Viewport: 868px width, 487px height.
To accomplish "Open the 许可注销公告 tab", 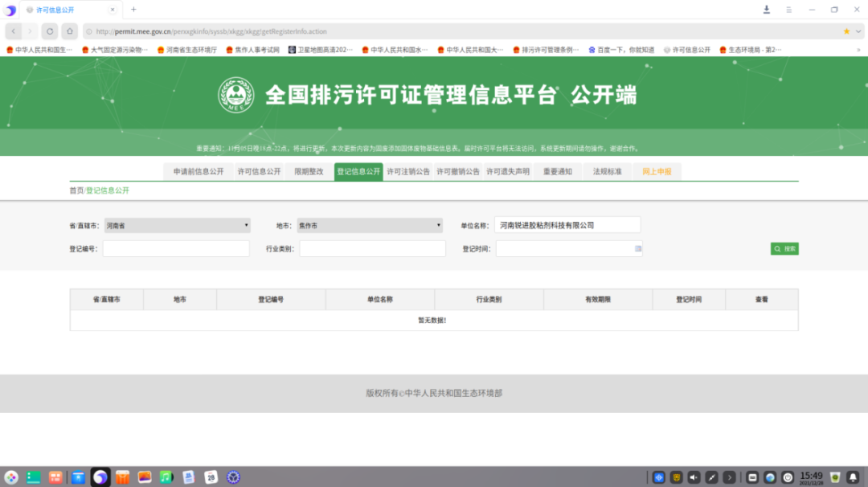I will click(x=408, y=172).
